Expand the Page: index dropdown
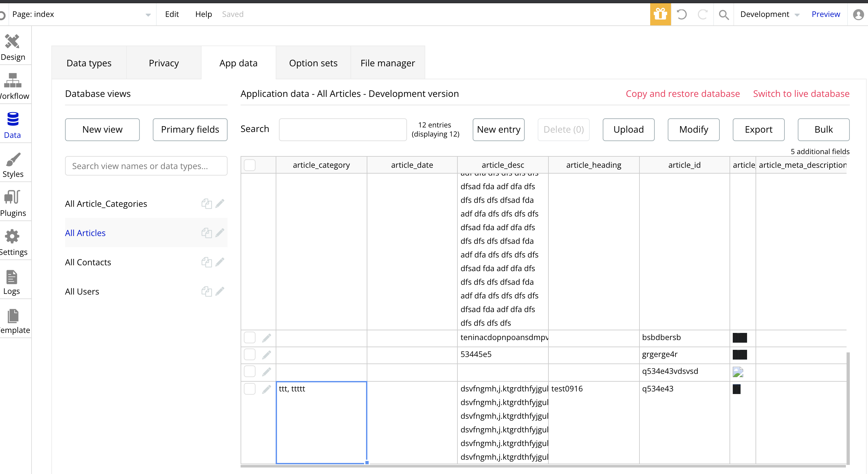The height and width of the screenshot is (474, 868). pyautogui.click(x=148, y=15)
